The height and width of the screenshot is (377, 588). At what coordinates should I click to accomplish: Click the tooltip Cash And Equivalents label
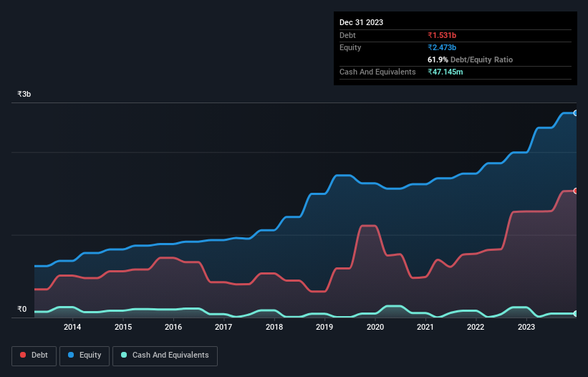[x=377, y=72]
